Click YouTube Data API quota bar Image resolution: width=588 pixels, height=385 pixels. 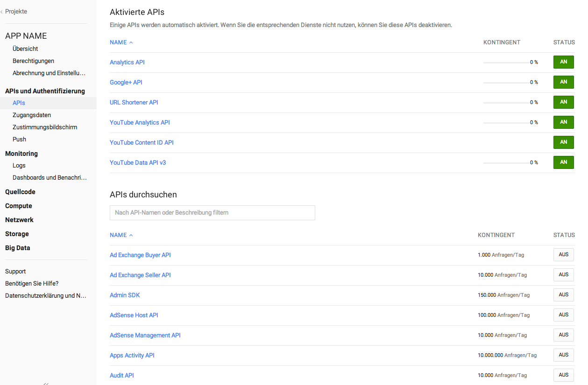click(506, 163)
